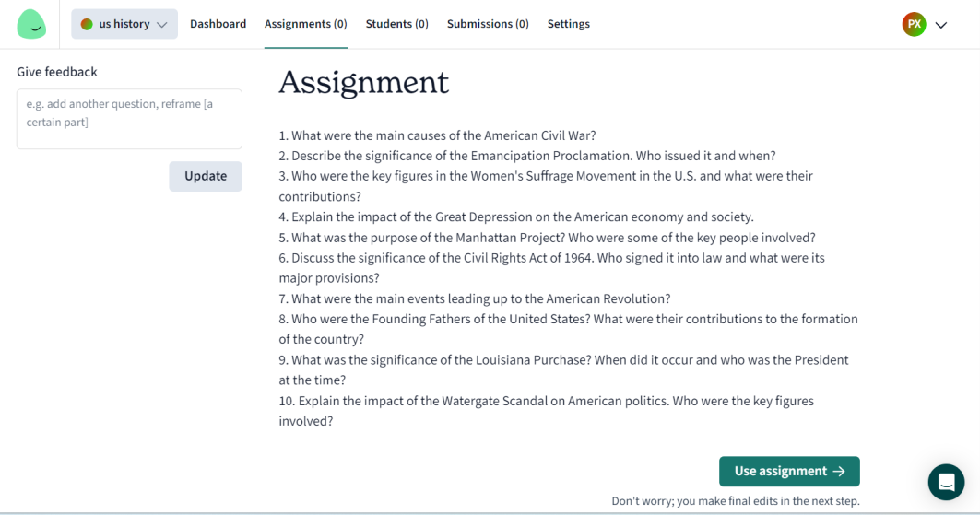980x515 pixels.
Task: Click the Update button
Action: [x=206, y=176]
